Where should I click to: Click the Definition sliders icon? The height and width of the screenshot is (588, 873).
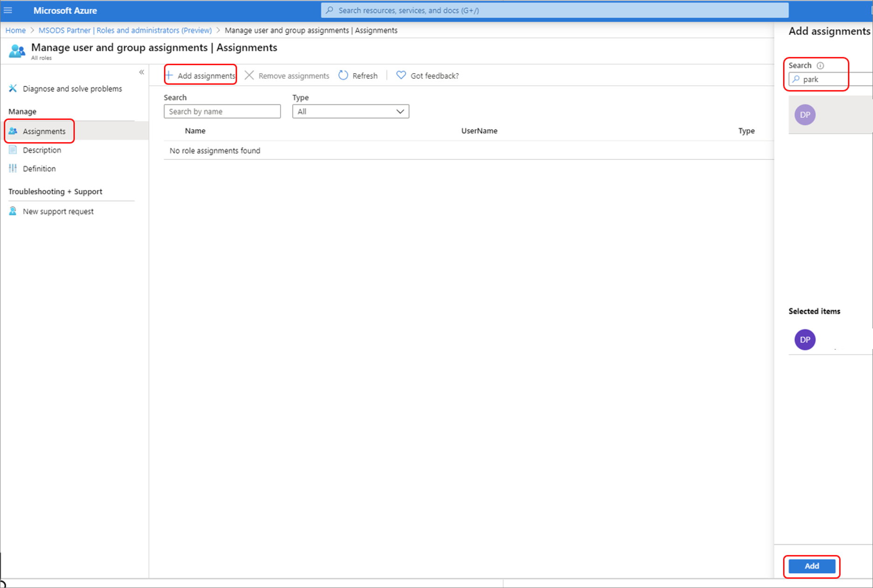tap(13, 169)
